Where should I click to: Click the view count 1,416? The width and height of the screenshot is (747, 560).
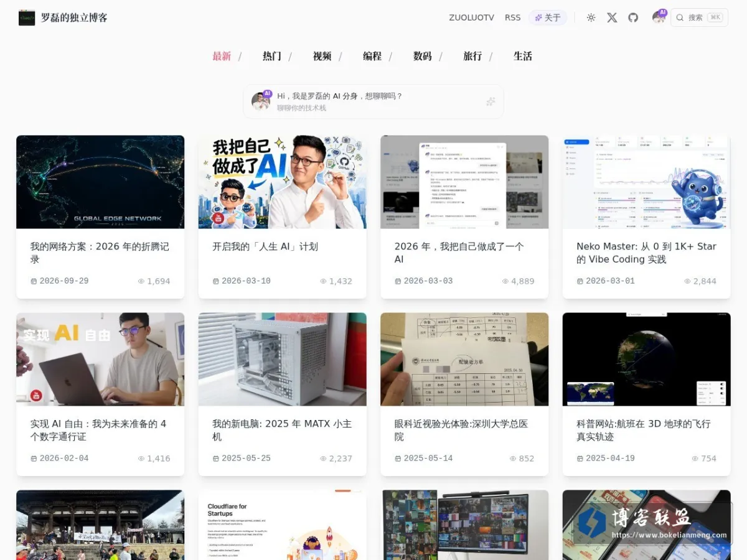coord(154,459)
